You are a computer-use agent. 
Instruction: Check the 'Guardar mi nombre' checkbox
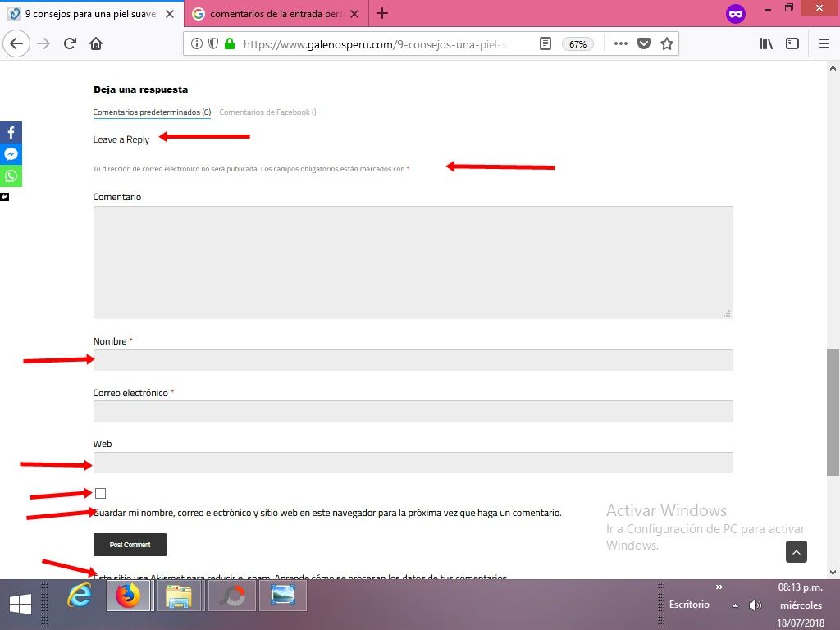tap(100, 493)
